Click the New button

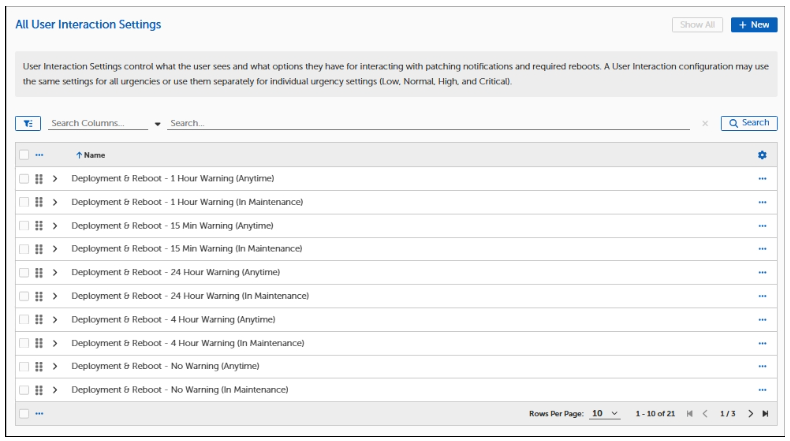click(x=753, y=24)
